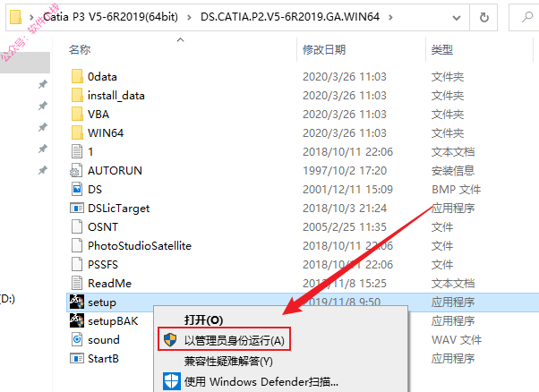Click date 1997/10/2 17:20 of AUTORUN
Image resolution: width=539 pixels, height=392 pixels.
[x=345, y=170]
